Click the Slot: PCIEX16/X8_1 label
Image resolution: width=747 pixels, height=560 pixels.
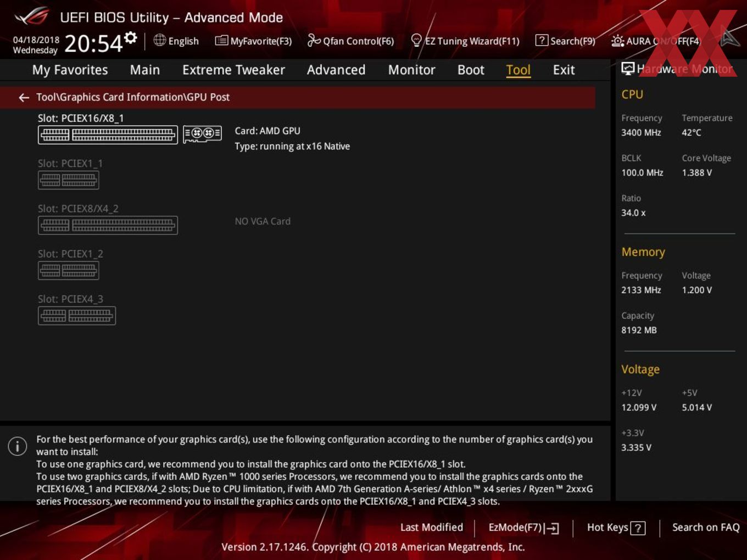click(81, 118)
